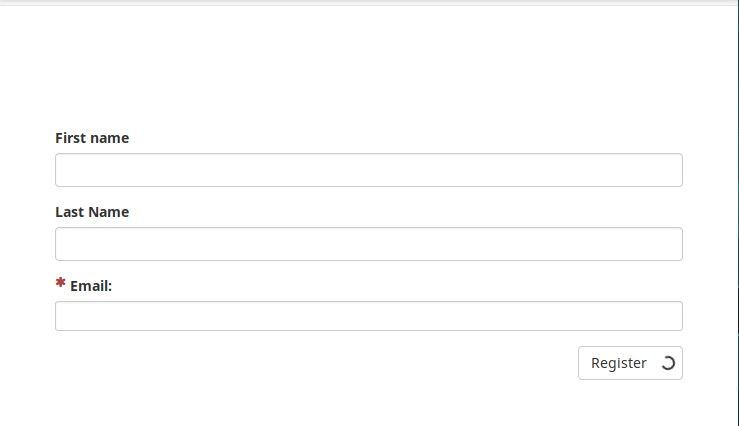Click the "First name" label text
The height and width of the screenshot is (426, 739).
click(x=92, y=138)
